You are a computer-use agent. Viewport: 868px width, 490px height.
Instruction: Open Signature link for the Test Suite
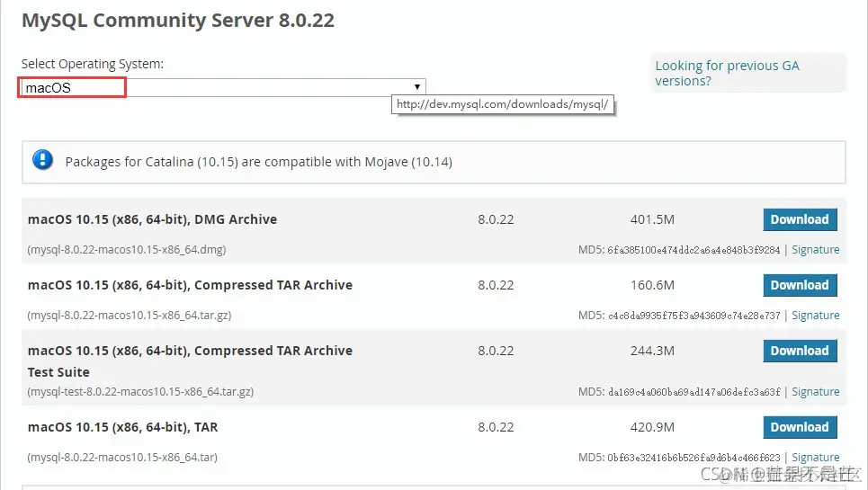[816, 392]
